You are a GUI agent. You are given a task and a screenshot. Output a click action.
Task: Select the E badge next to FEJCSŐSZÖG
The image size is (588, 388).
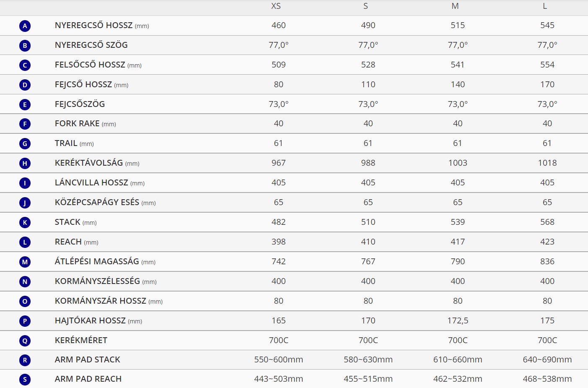click(25, 104)
